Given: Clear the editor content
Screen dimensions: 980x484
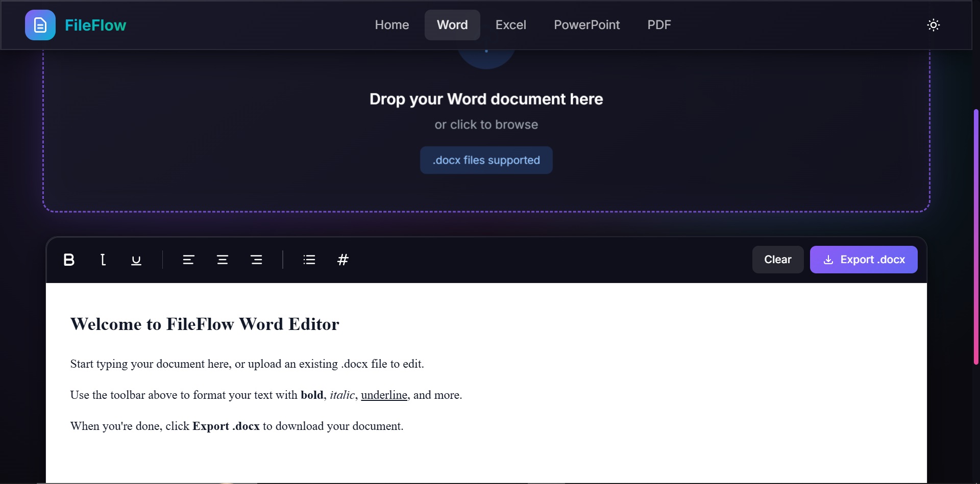Looking at the screenshot, I should coord(778,260).
